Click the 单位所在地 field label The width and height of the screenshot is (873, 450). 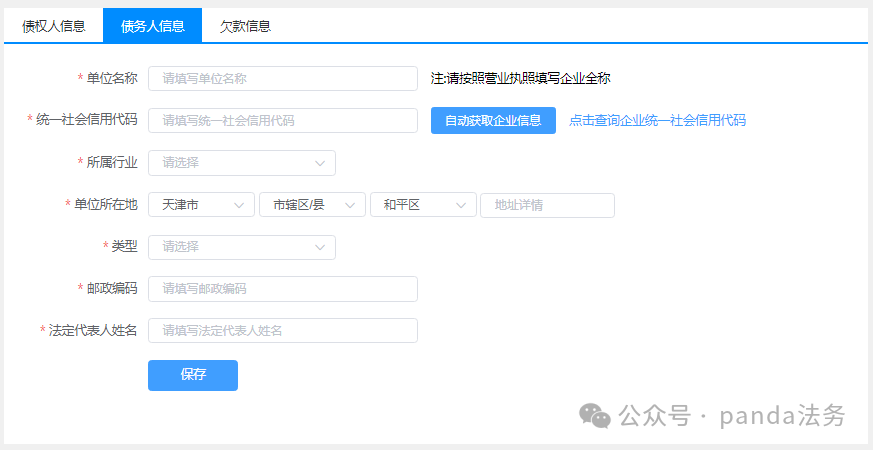click(105, 205)
